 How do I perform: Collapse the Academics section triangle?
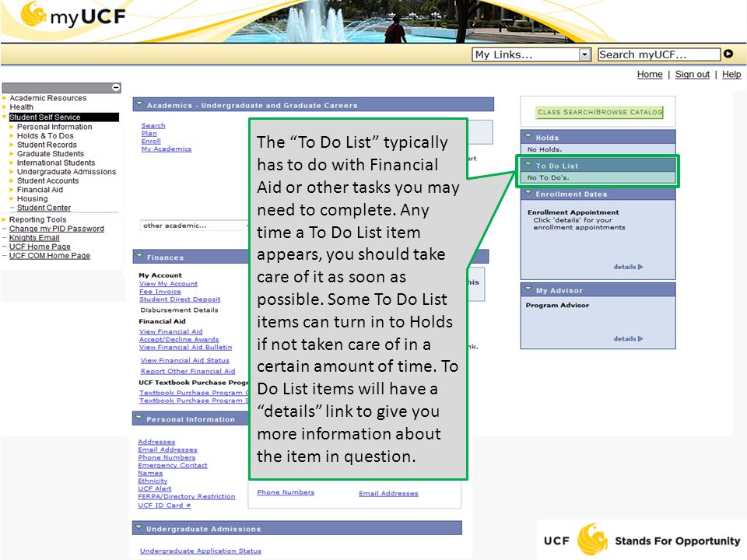tap(139, 103)
